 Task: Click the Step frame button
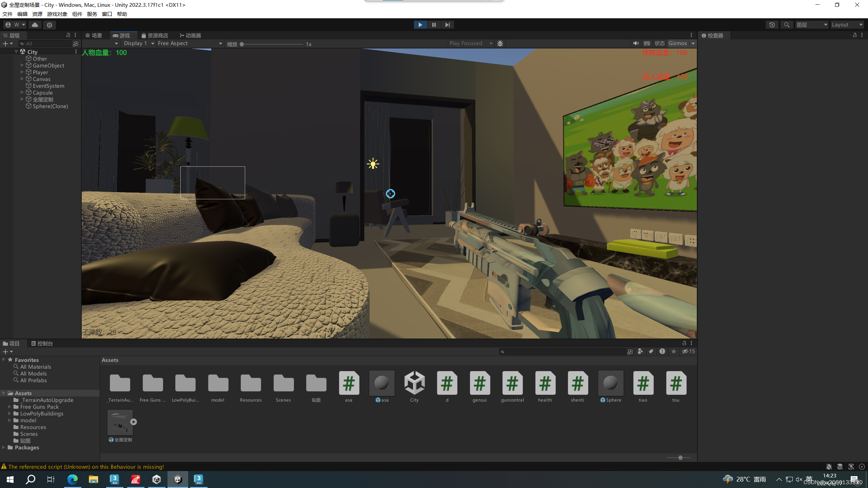pyautogui.click(x=447, y=25)
